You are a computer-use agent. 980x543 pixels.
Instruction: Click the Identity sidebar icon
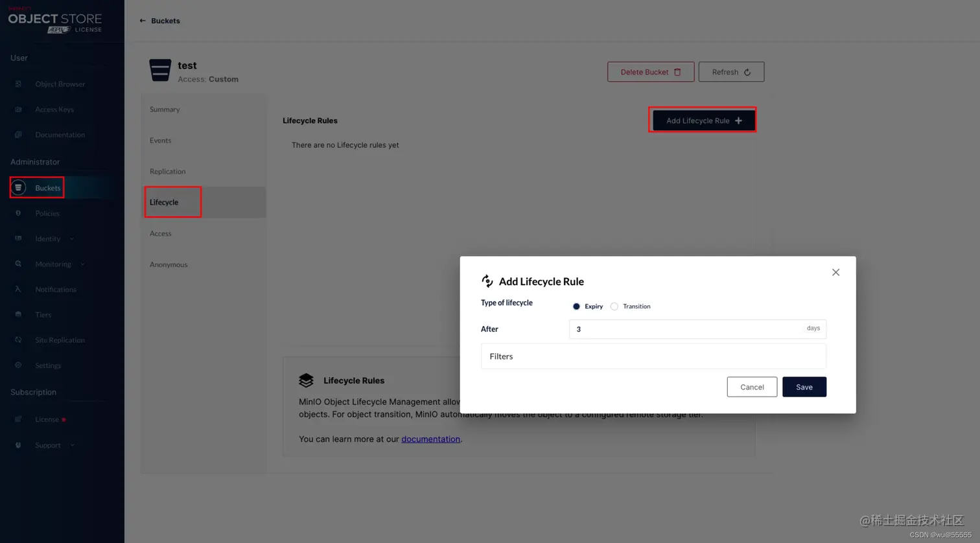18,238
